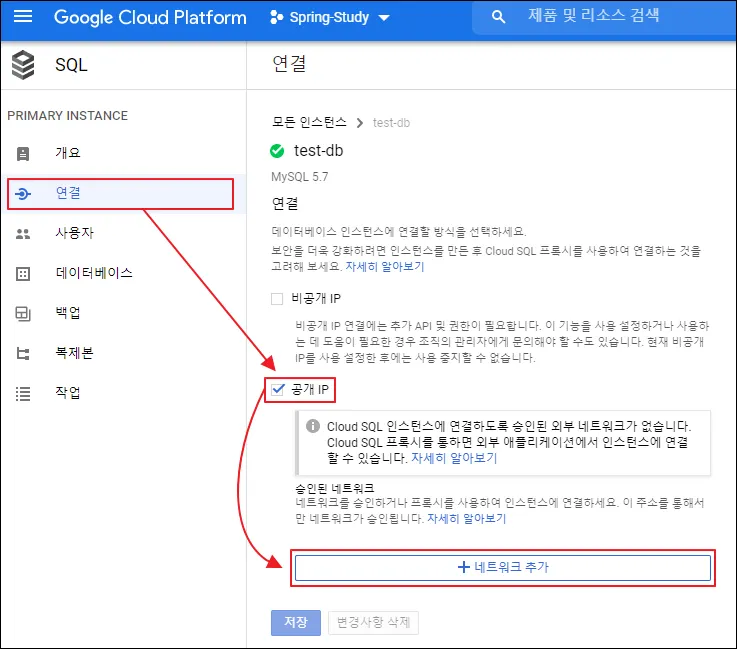This screenshot has width=737, height=649.
Task: Click the 개요 overview document icon
Action: point(23,154)
